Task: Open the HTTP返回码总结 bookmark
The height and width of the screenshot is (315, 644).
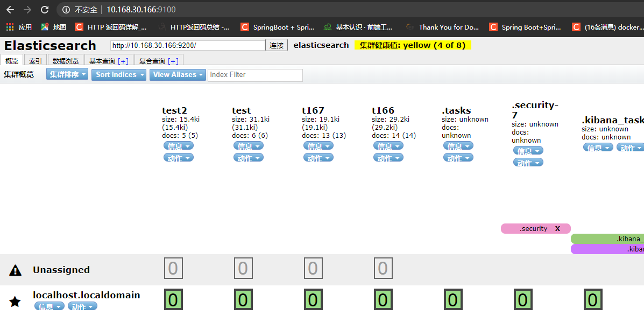Action: tap(194, 27)
